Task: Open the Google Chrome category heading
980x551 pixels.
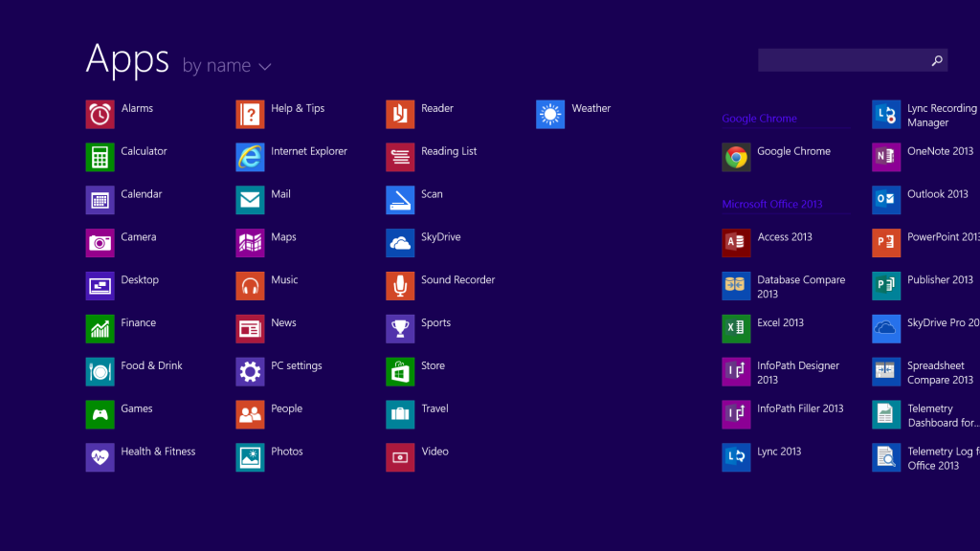Action: pos(759,118)
